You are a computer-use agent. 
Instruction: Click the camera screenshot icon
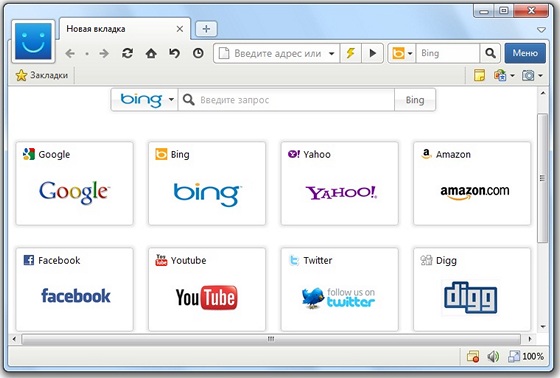point(528,75)
